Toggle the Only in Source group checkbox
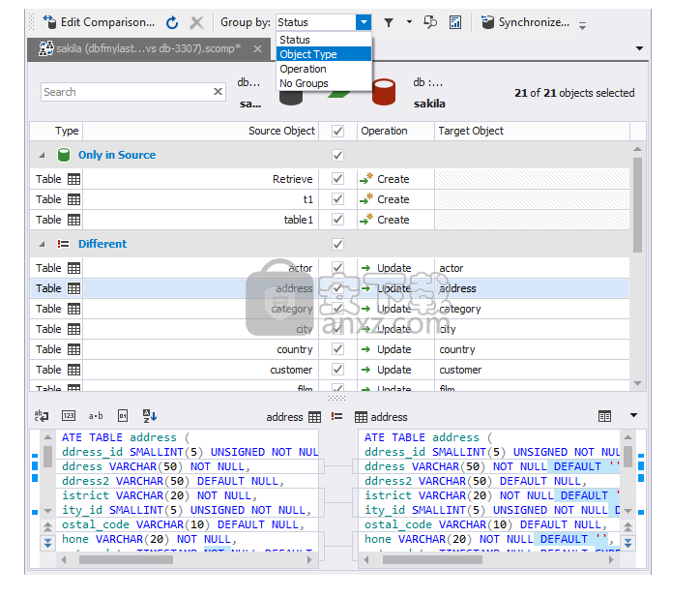Viewport: 700px width, 597px height. click(338, 155)
